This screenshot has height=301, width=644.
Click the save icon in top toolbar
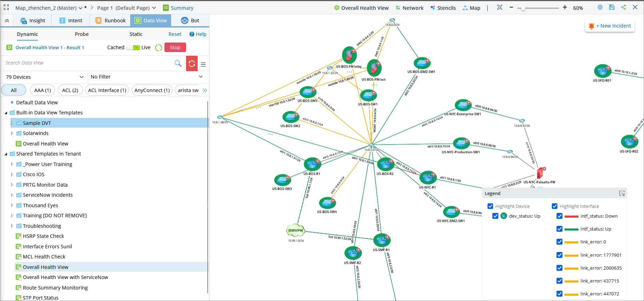[612, 7]
